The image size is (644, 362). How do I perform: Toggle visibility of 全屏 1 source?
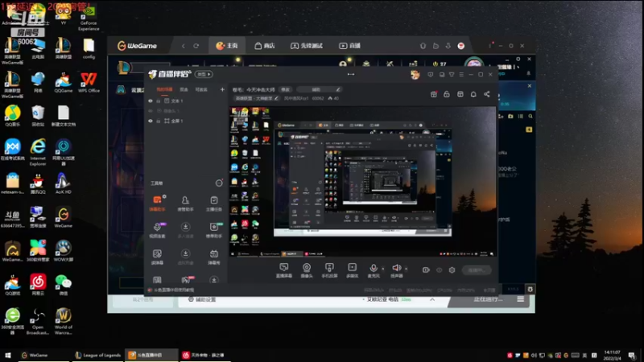(151, 121)
